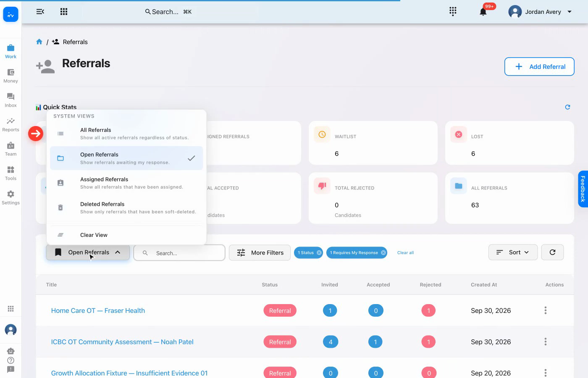Open the dial pad grid icon near notifications
This screenshot has width=588, height=378.
pos(453,12)
